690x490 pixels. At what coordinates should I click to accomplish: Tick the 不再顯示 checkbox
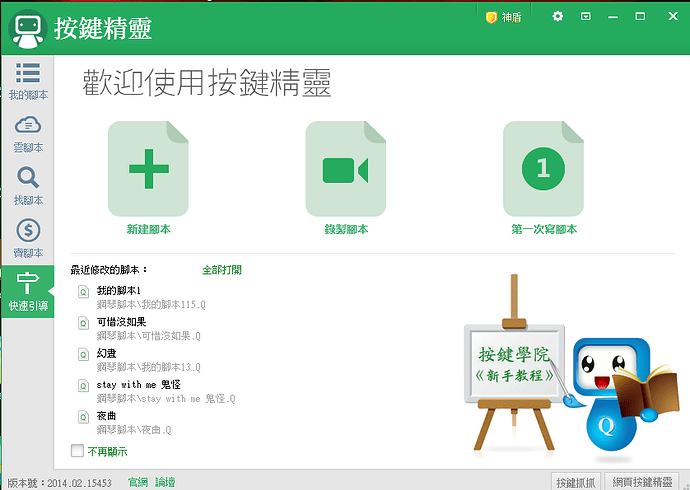pos(77,450)
